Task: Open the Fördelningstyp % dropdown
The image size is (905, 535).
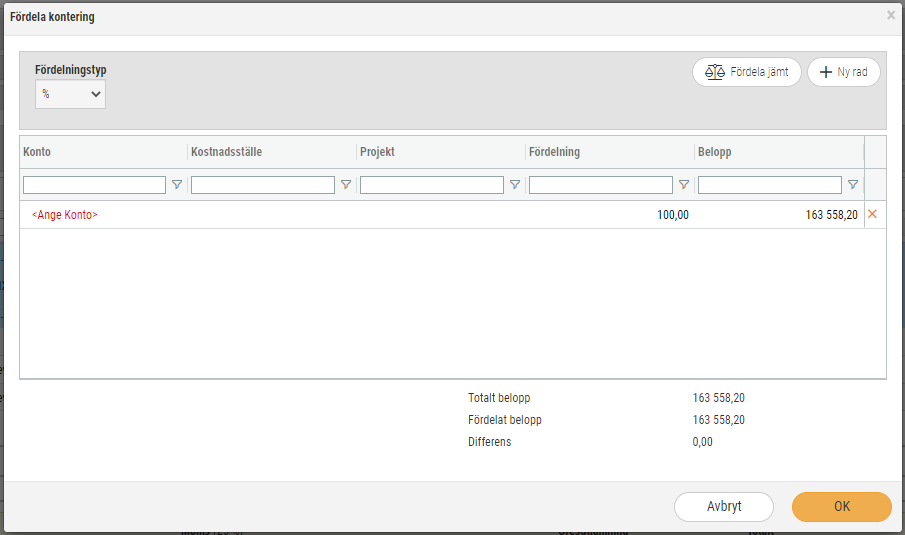Action: click(70, 94)
